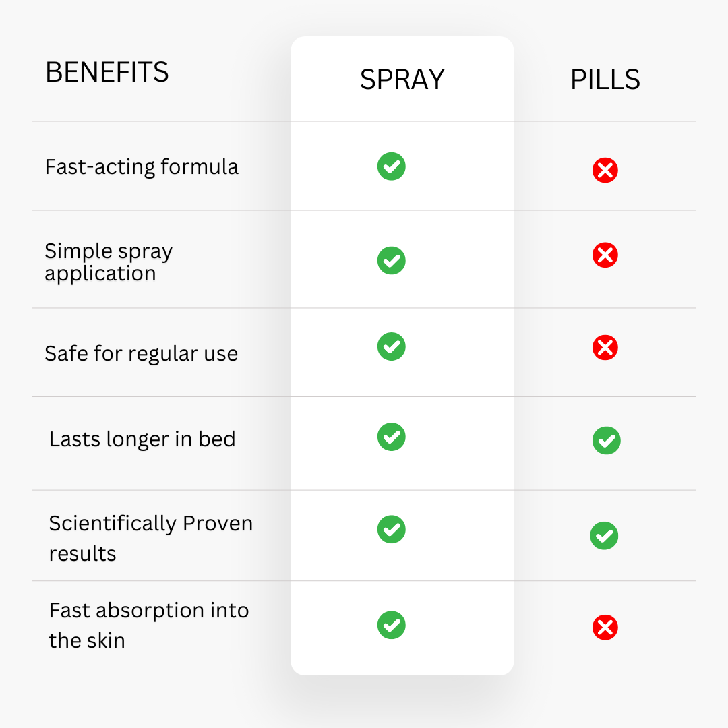This screenshot has height=728, width=728.
Task: Click Spray check for Fast absorption into the skin
Action: pos(392,625)
